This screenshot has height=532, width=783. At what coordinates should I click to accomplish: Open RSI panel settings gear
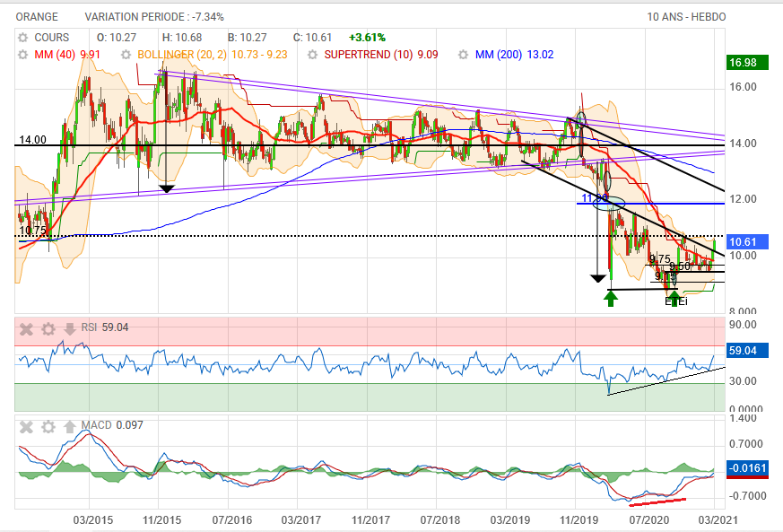(x=48, y=328)
